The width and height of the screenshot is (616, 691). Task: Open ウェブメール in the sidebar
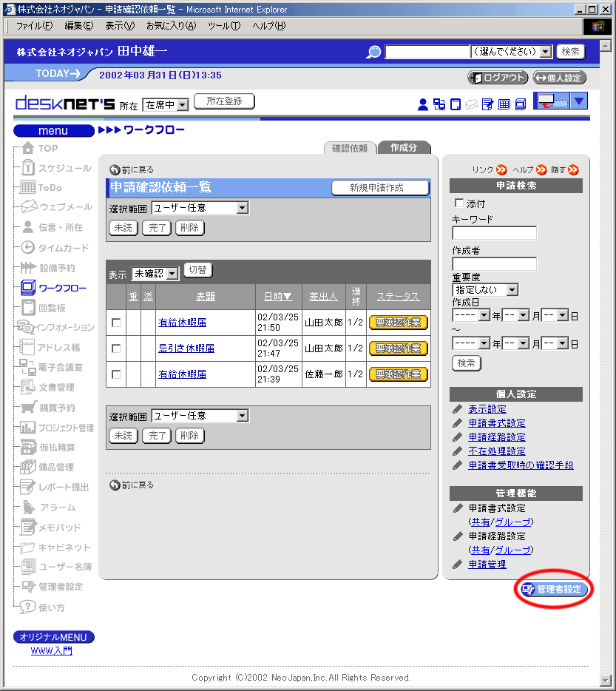point(65,207)
